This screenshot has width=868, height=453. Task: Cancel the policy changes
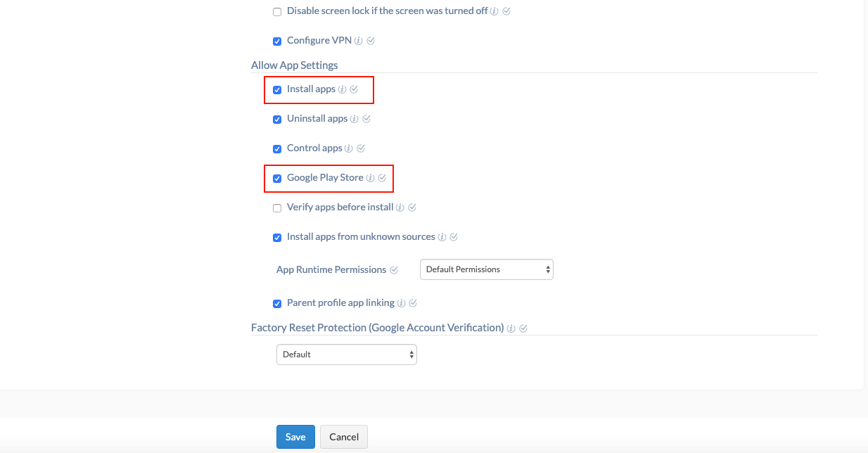[344, 437]
